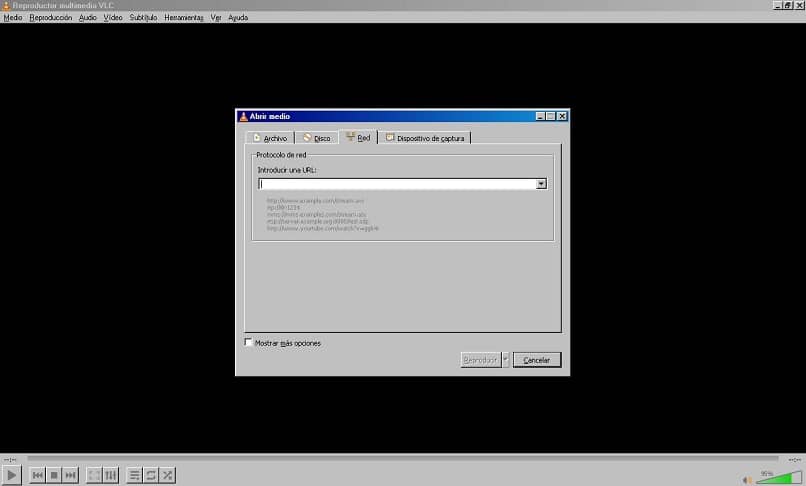
Task: Open the Ver menu
Action: 216,17
